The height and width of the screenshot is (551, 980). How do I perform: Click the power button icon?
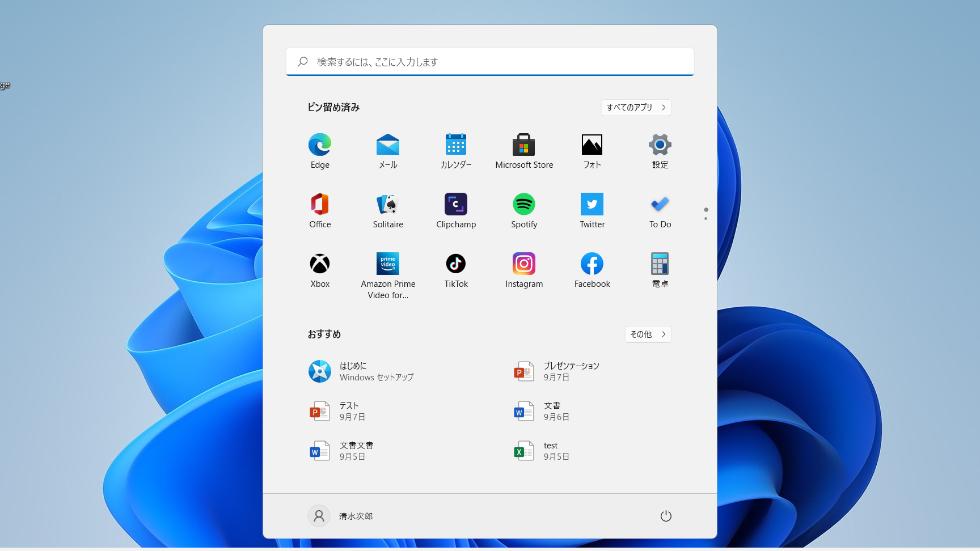click(x=666, y=516)
